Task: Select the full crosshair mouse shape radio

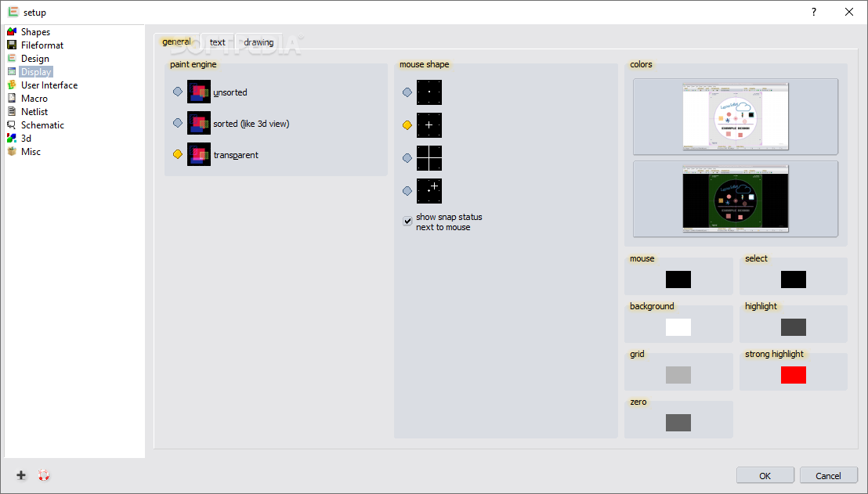Action: pos(407,158)
